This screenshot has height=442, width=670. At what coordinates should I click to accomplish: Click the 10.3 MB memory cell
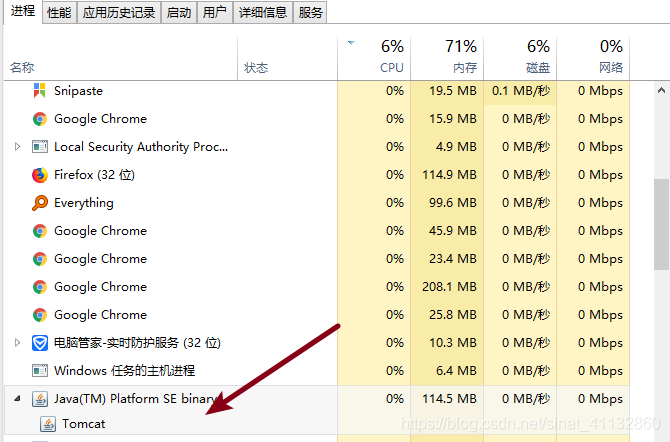coord(447,343)
